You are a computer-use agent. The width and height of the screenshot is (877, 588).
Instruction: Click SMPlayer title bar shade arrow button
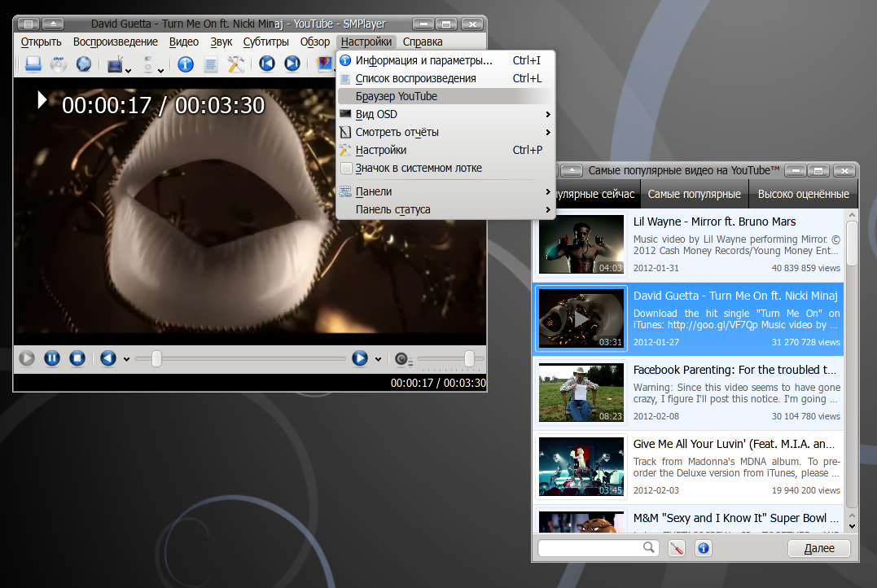[x=53, y=24]
